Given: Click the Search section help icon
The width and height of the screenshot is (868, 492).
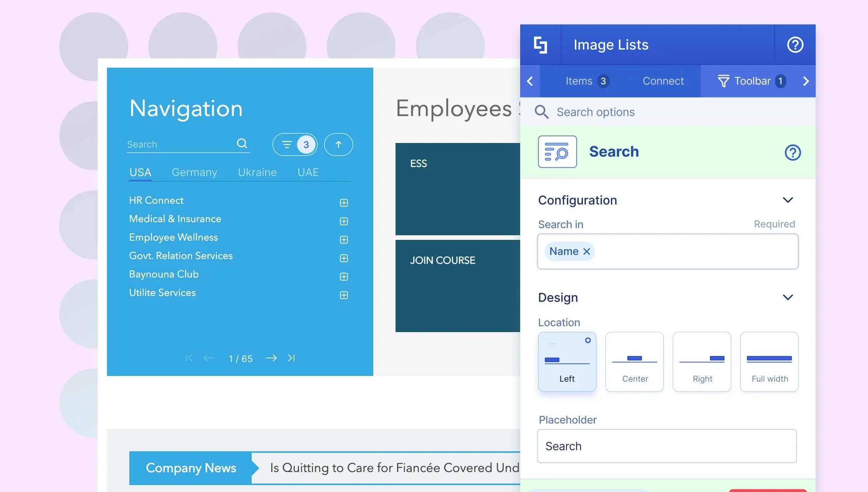Looking at the screenshot, I should point(793,152).
